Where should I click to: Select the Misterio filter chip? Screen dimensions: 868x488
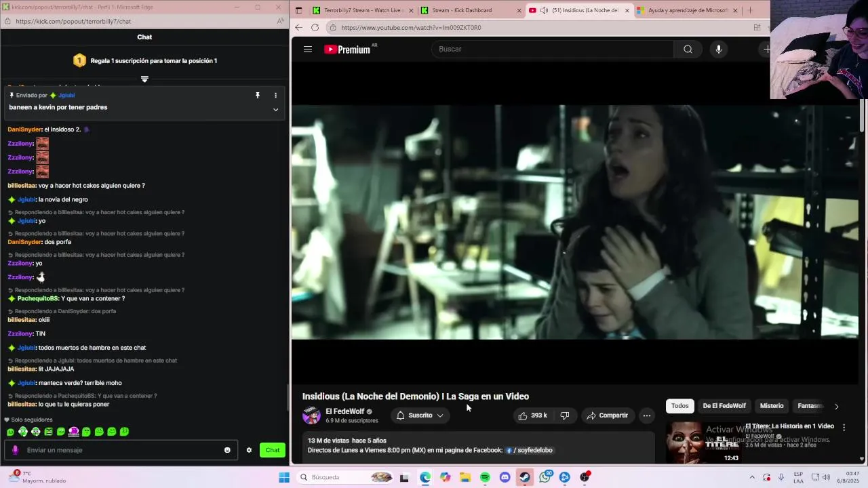[772, 406]
